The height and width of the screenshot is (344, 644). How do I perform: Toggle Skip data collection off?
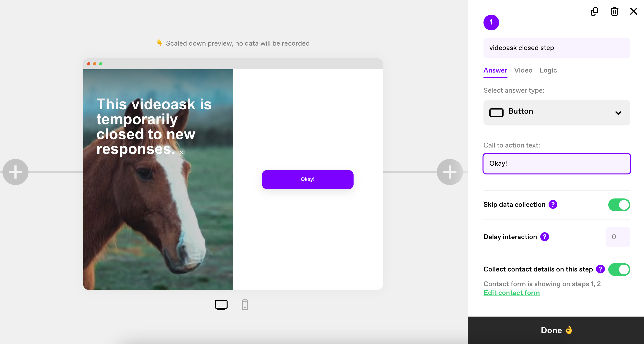pyautogui.click(x=619, y=205)
